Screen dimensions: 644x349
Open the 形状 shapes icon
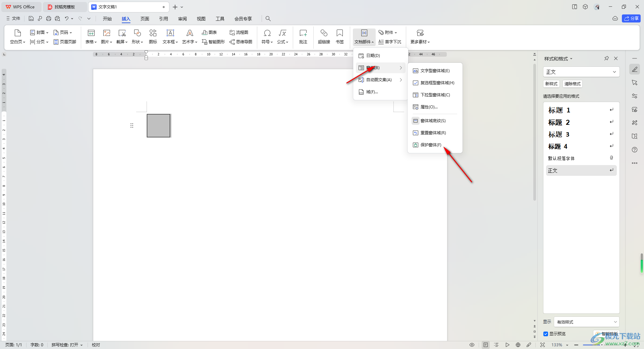click(137, 37)
